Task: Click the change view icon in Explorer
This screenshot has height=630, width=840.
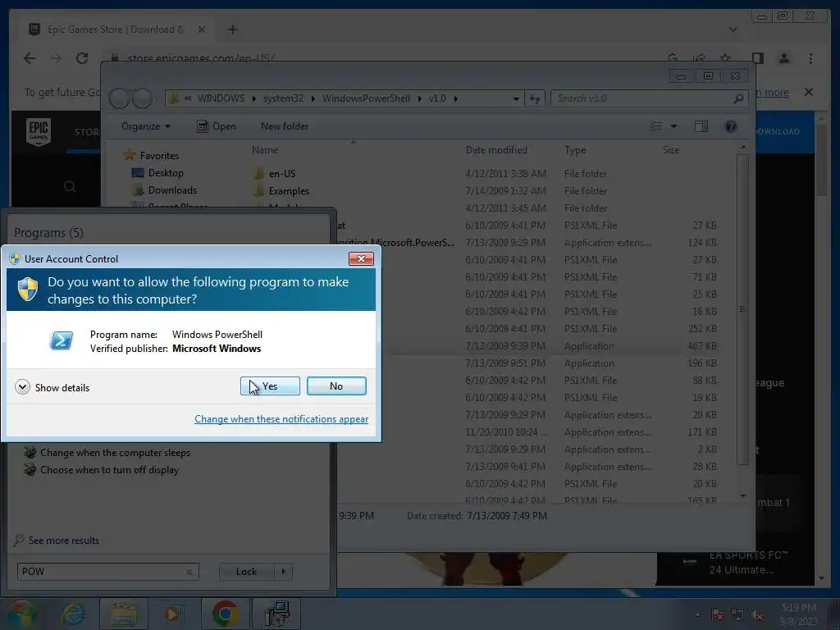Action: coord(655,126)
